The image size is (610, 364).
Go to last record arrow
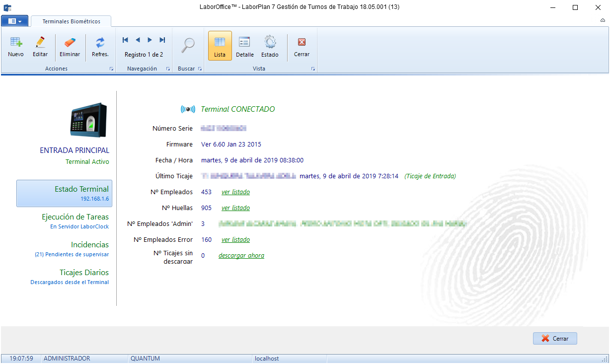[x=162, y=40]
